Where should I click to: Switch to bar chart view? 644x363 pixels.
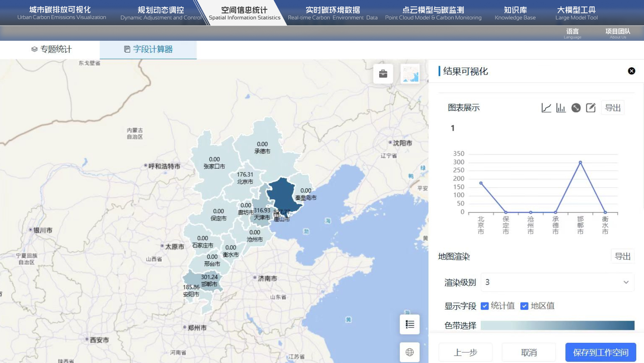tap(561, 108)
